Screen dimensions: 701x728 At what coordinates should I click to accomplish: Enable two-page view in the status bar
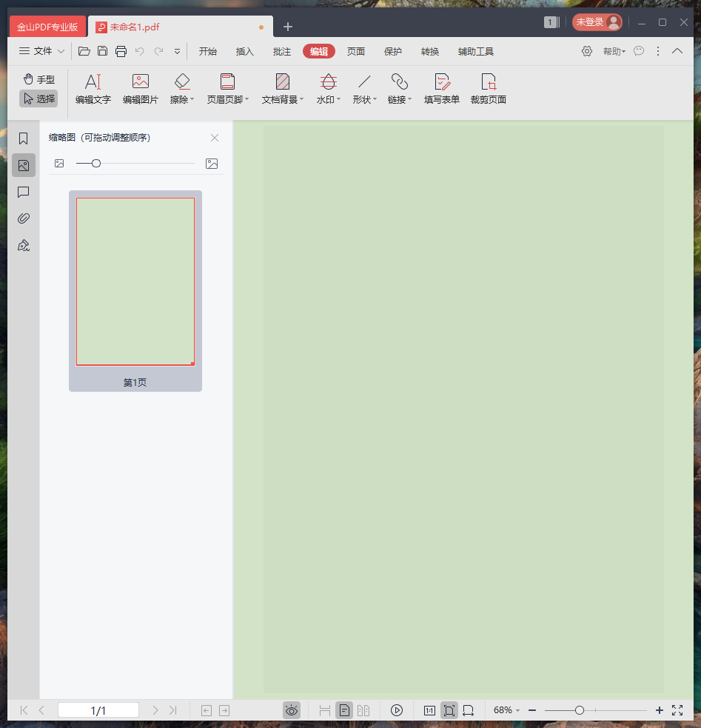click(363, 710)
